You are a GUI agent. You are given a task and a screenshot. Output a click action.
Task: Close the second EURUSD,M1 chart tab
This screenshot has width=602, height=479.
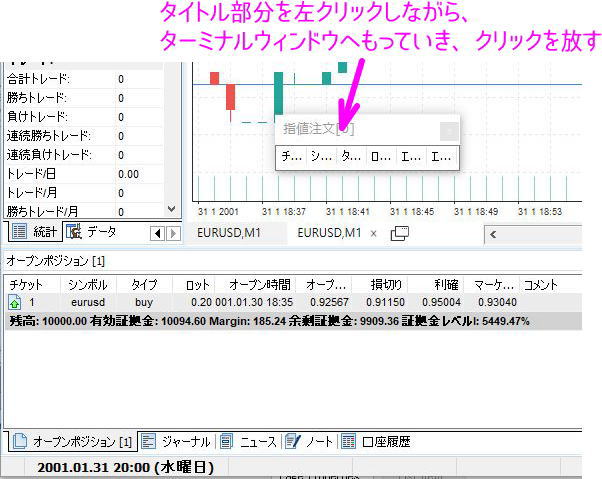pos(373,233)
